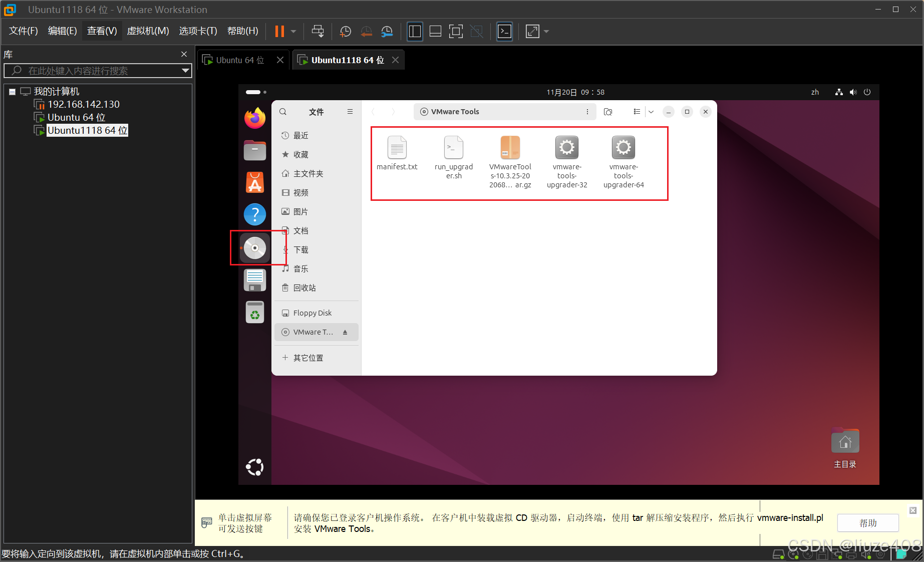924x562 pixels.
Task: Open the VMware Tools path bar options menu
Action: click(x=587, y=112)
